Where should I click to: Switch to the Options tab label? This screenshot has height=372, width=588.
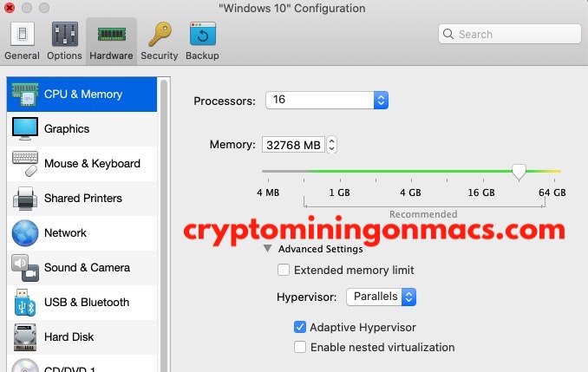pyautogui.click(x=64, y=55)
